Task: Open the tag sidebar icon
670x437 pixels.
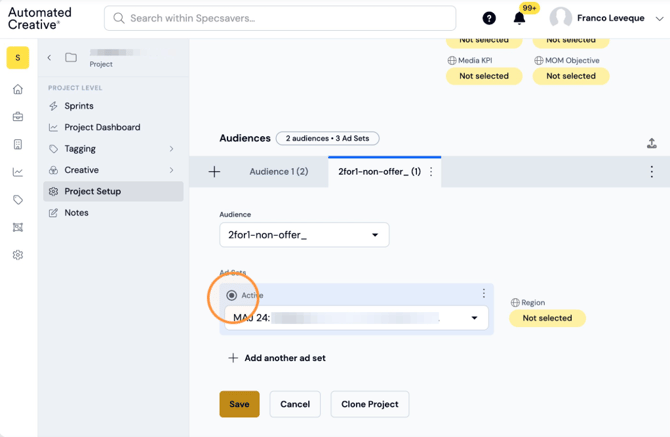Action: click(x=18, y=199)
